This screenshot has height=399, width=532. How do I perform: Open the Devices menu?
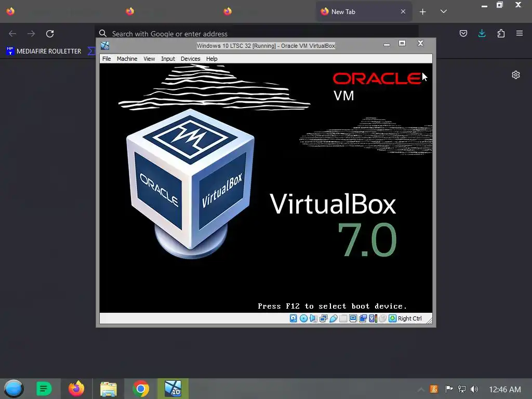click(190, 59)
